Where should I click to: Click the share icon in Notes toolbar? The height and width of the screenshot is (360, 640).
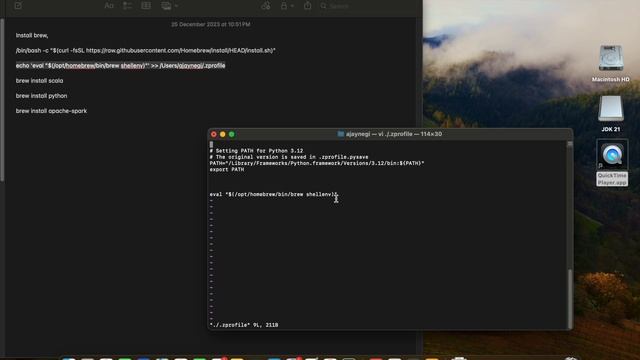307,6
